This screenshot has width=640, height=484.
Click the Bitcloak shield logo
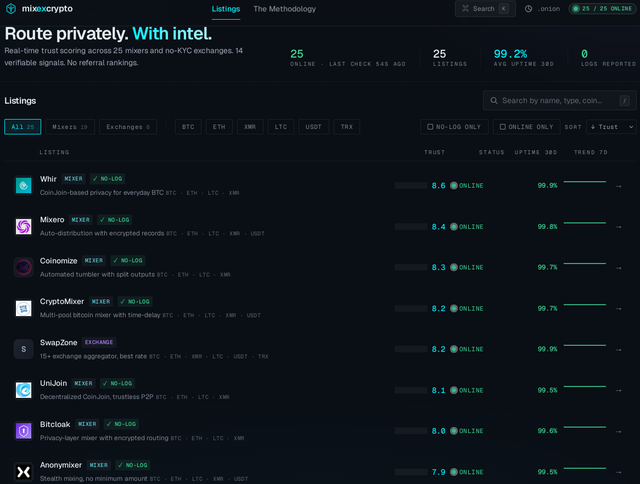(x=24, y=431)
